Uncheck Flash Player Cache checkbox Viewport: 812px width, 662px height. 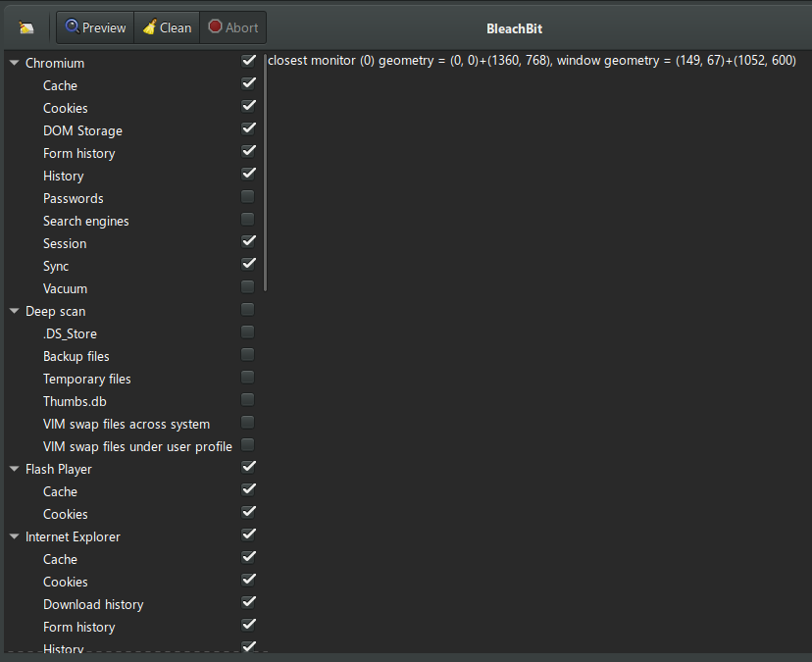[248, 489]
